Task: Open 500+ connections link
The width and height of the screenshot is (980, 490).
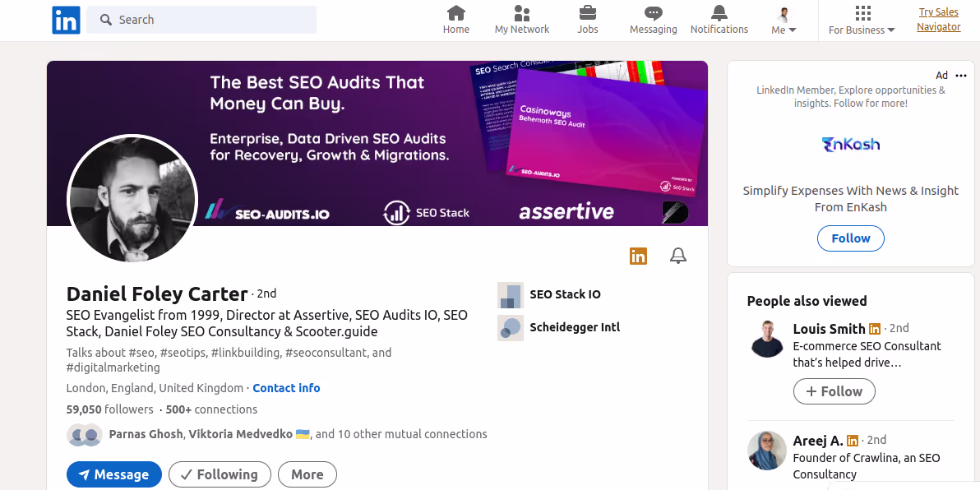Action: pos(211,409)
